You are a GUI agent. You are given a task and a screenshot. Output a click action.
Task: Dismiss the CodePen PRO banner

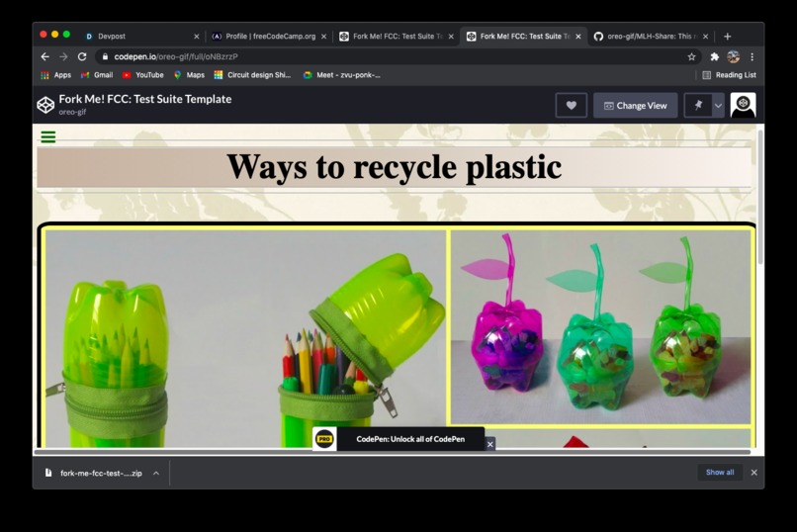point(490,445)
